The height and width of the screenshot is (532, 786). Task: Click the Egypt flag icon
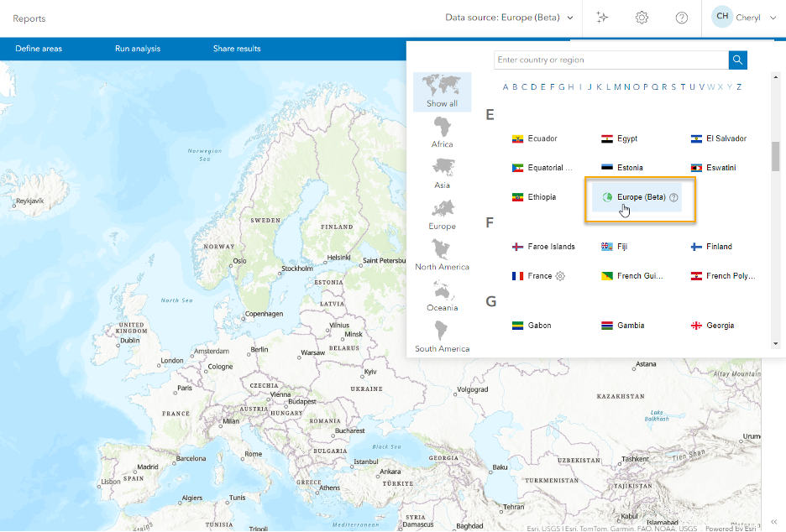click(607, 138)
